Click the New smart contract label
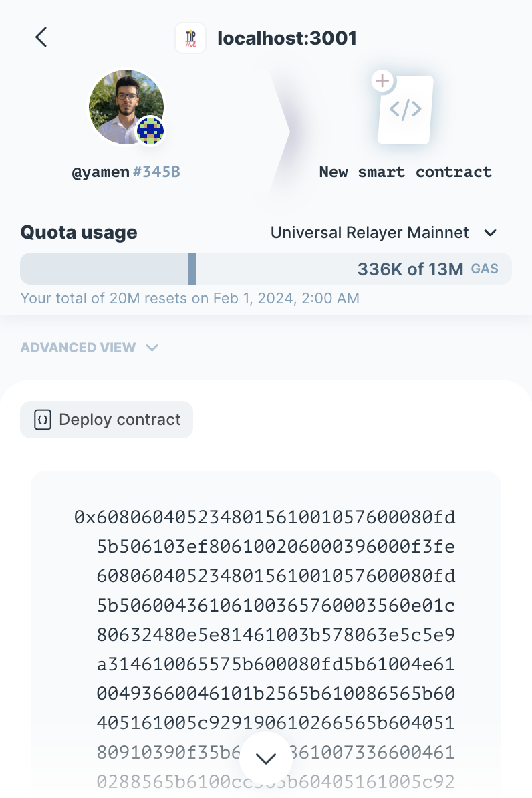This screenshot has height=798, width=532. (x=405, y=172)
